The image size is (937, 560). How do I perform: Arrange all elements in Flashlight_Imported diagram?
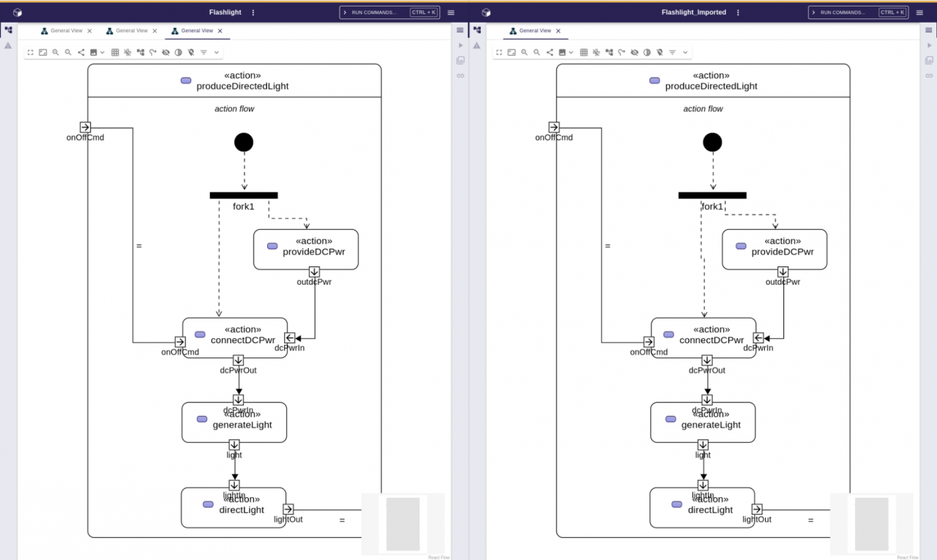(x=609, y=53)
